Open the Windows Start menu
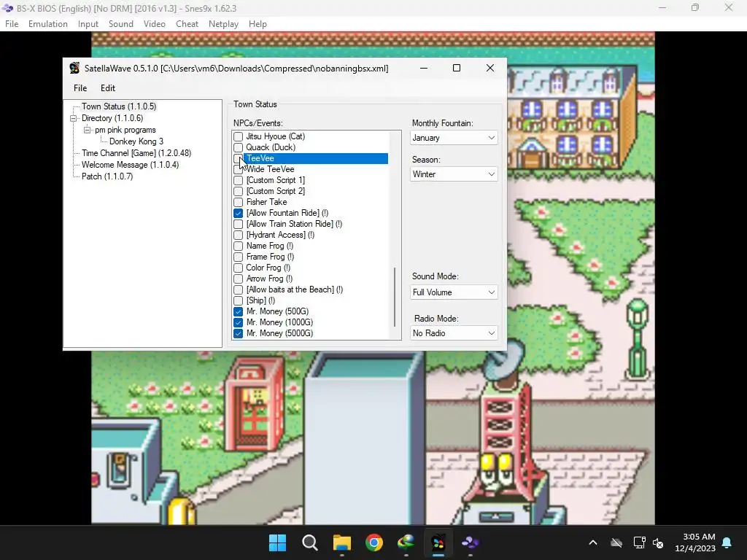Image resolution: width=747 pixels, height=560 pixels. 277,542
